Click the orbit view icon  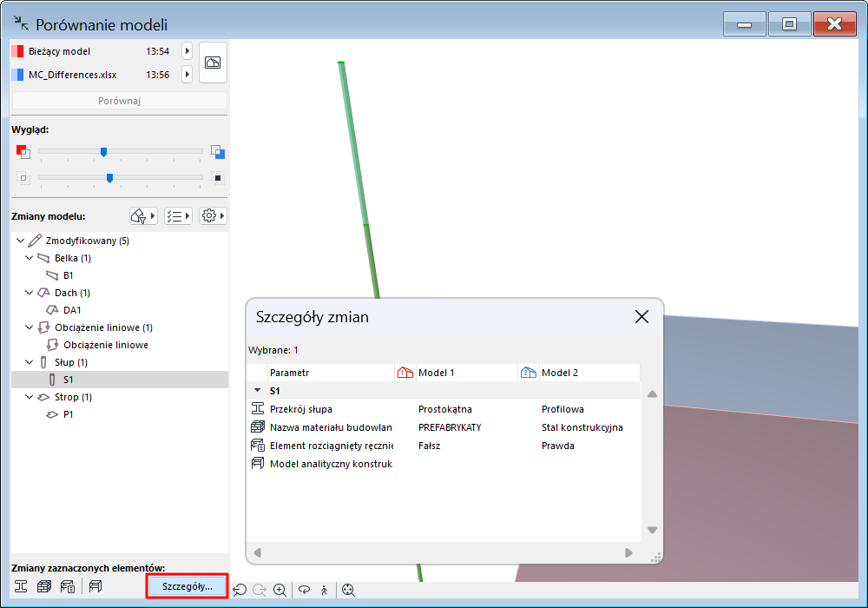tap(304, 590)
